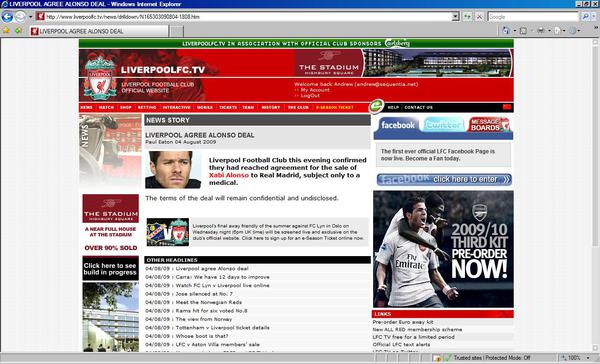This screenshot has width=600, height=364.
Task: Click the Stop loading X button
Action: pyautogui.click(x=479, y=17)
